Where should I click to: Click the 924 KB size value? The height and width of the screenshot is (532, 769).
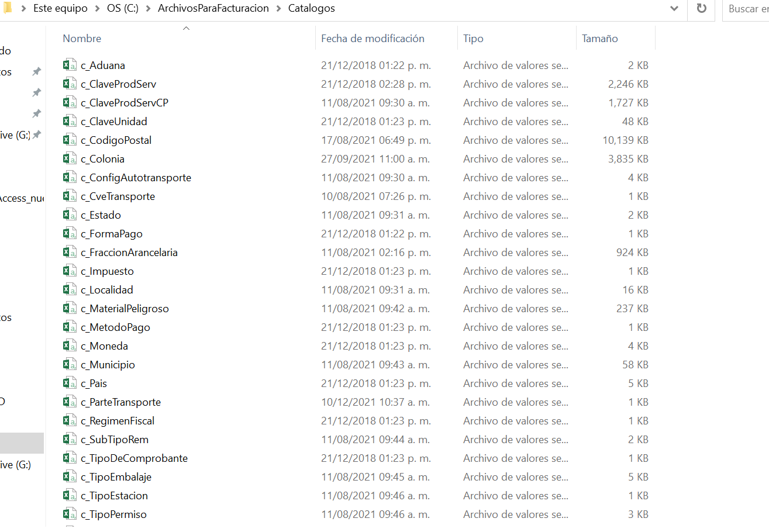click(x=633, y=252)
